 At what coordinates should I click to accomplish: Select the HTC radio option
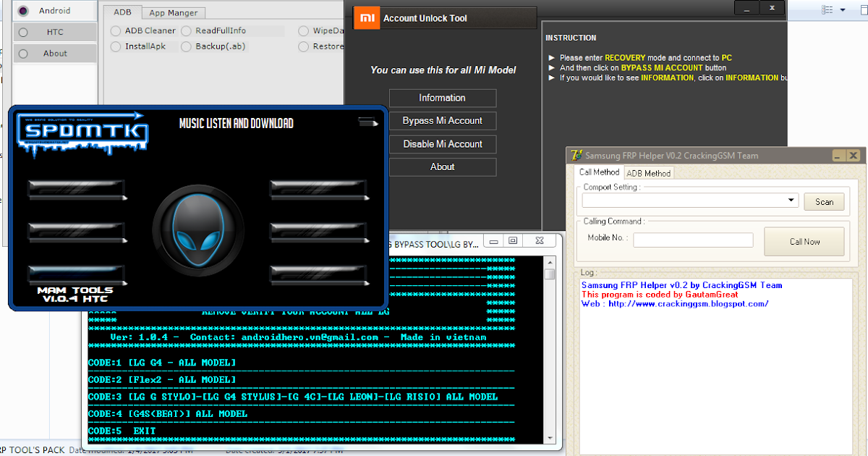pos(23,32)
